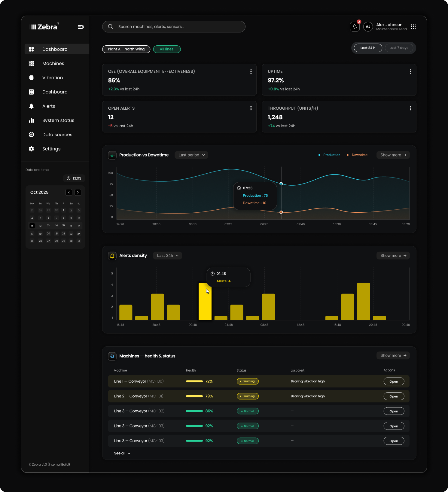Screen dimensions: 448x492
Task: Switch time range to Last 7 days
Action: point(399,48)
